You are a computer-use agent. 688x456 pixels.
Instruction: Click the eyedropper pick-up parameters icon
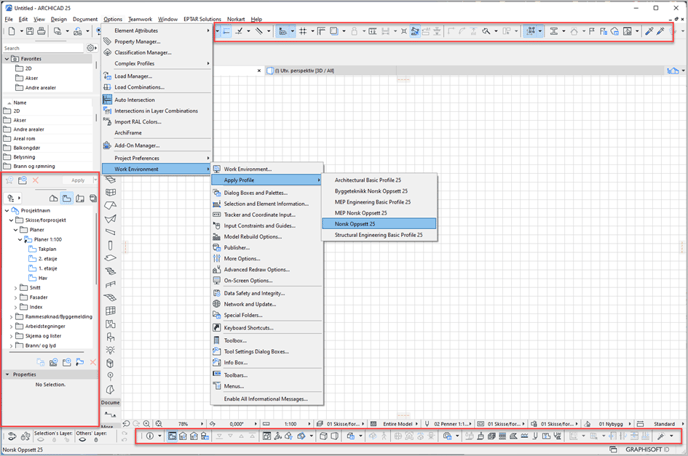[x=649, y=31]
